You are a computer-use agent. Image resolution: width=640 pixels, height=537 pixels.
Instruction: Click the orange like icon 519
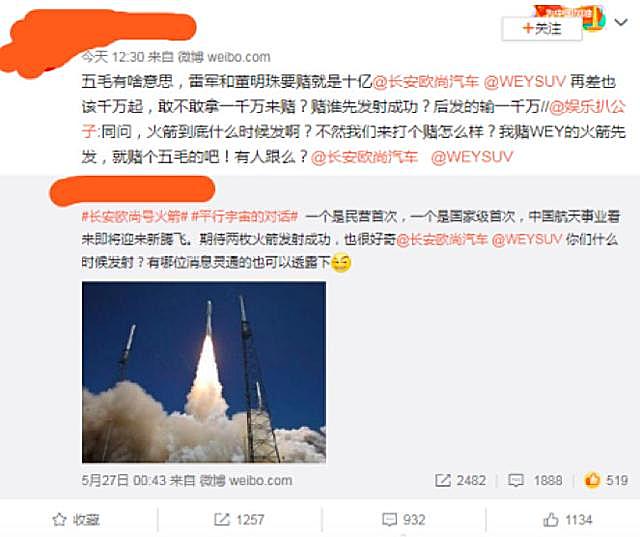tap(592, 480)
